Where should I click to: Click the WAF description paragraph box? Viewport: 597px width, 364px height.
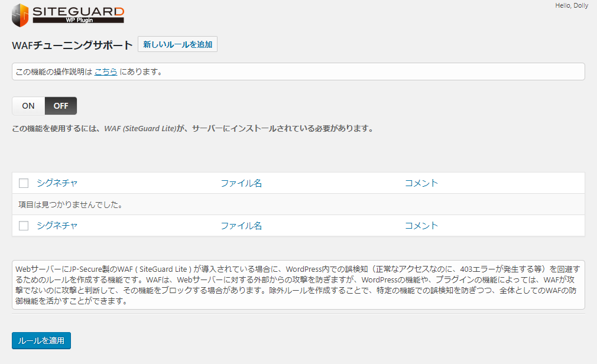pyautogui.click(x=298, y=285)
